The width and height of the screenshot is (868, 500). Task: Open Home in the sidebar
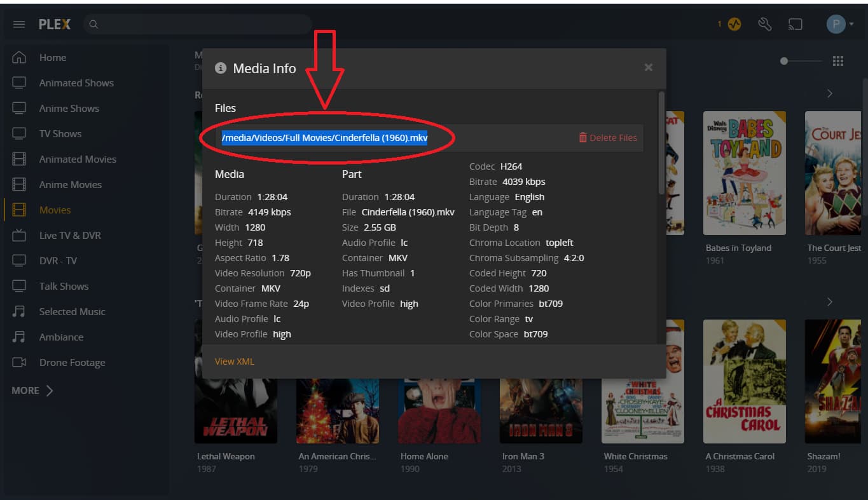click(53, 58)
